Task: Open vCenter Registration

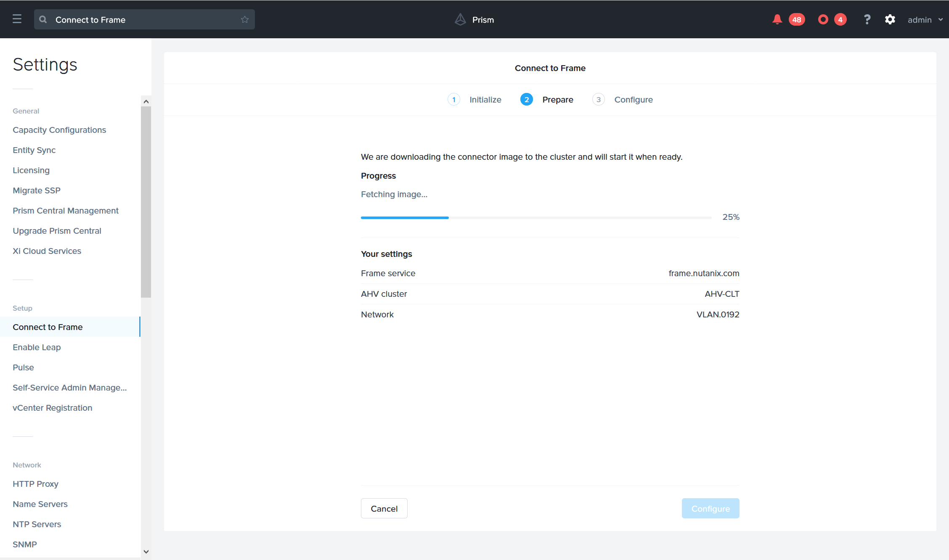Action: coord(52,408)
